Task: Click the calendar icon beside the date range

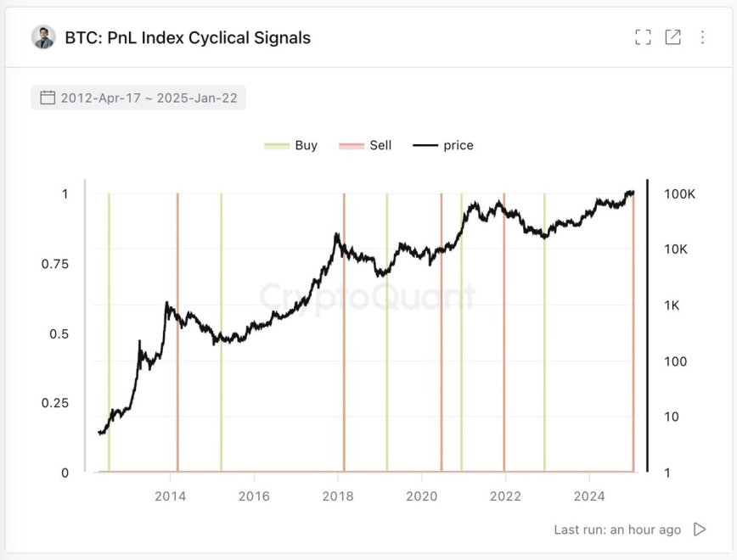Action: (x=49, y=97)
